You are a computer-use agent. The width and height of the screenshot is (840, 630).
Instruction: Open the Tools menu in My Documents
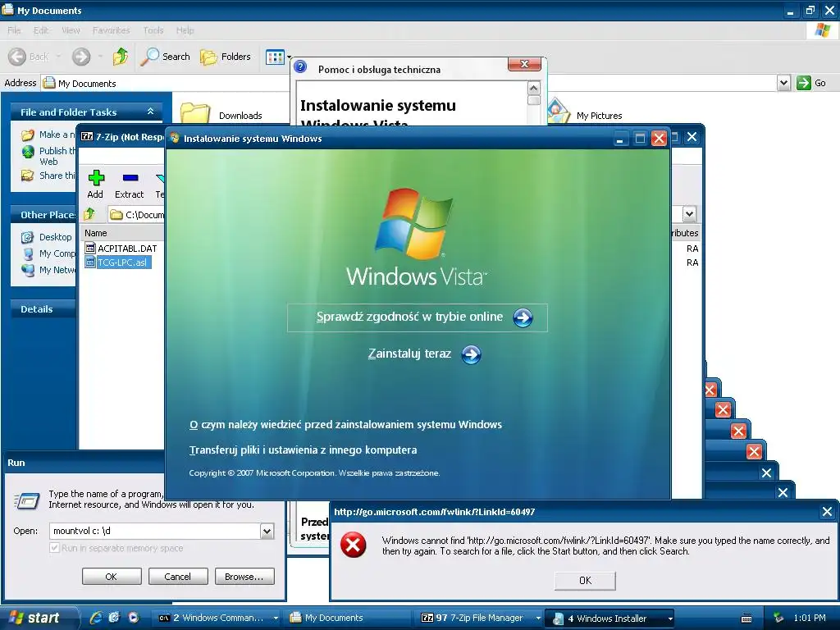click(x=153, y=30)
